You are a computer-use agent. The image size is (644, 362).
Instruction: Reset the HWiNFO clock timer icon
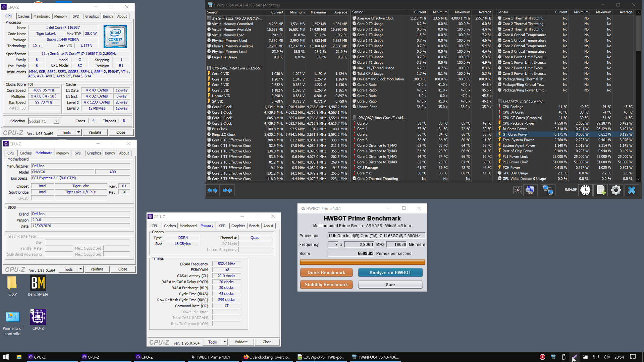click(x=585, y=190)
